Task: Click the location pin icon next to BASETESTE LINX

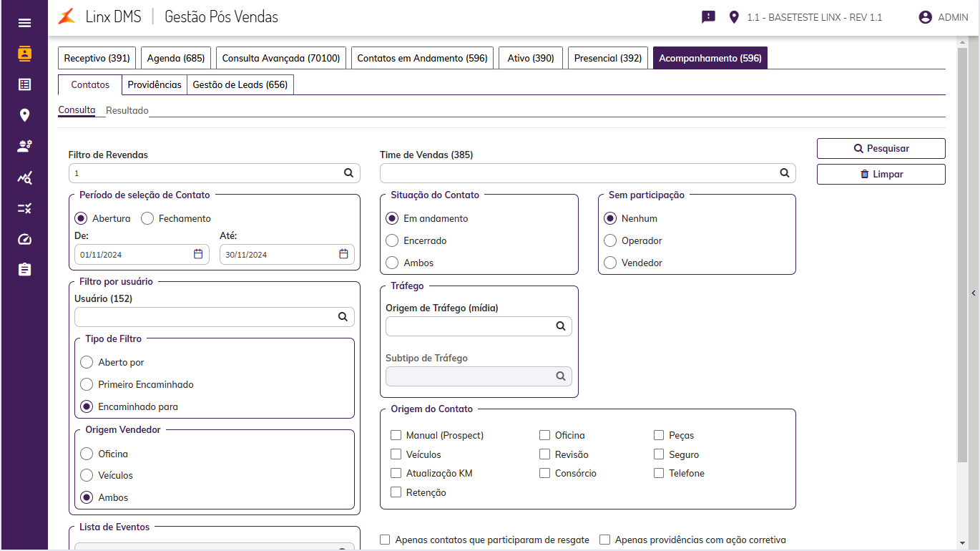Action: [x=733, y=17]
